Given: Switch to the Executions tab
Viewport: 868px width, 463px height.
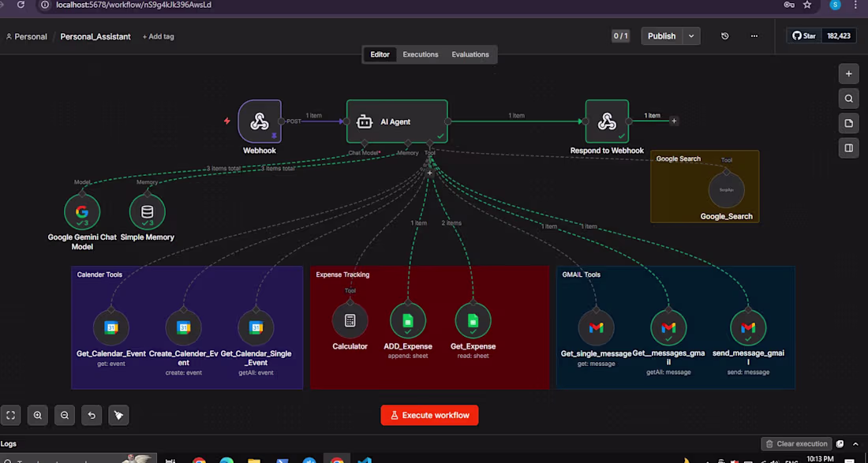Looking at the screenshot, I should [420, 54].
